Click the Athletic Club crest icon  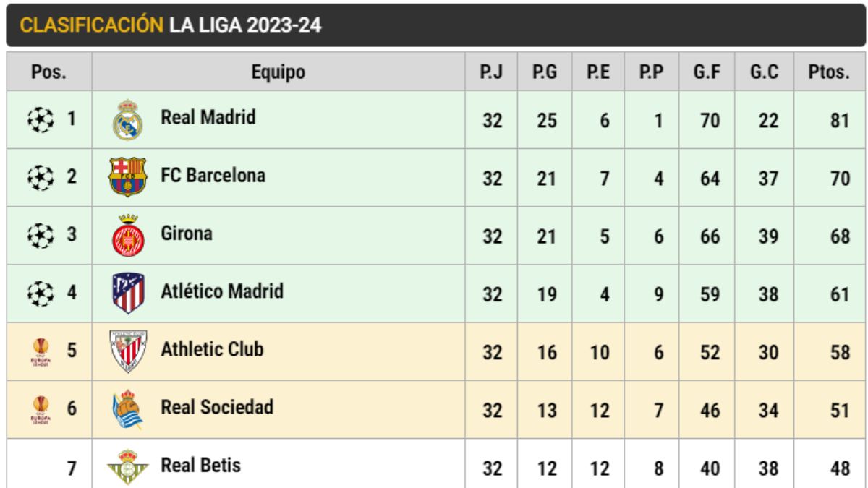tap(128, 351)
